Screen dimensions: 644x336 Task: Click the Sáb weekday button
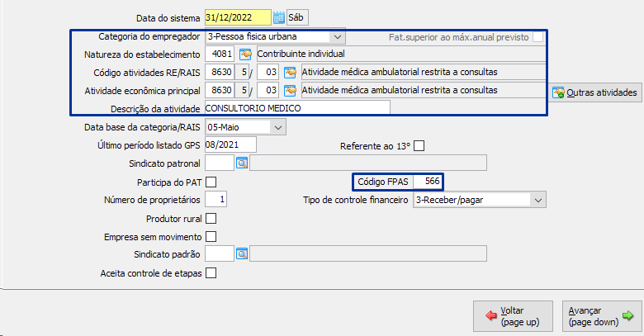click(297, 17)
